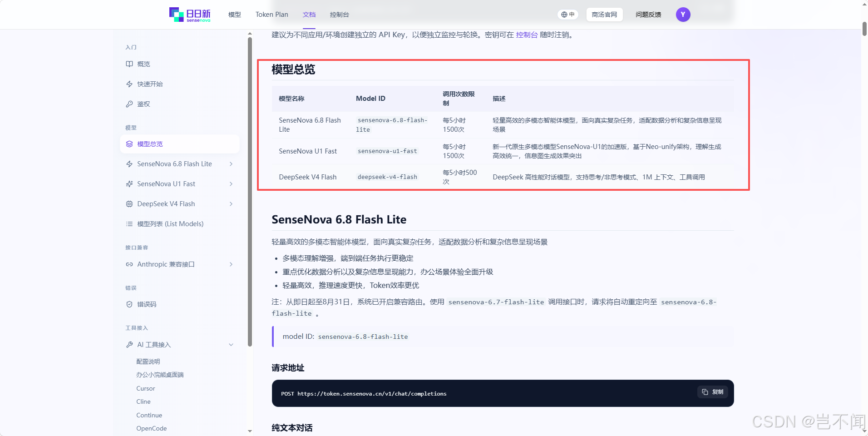Screen dimensions: 868x436
Task: Open the 模型 top navigation item
Action: pos(234,15)
